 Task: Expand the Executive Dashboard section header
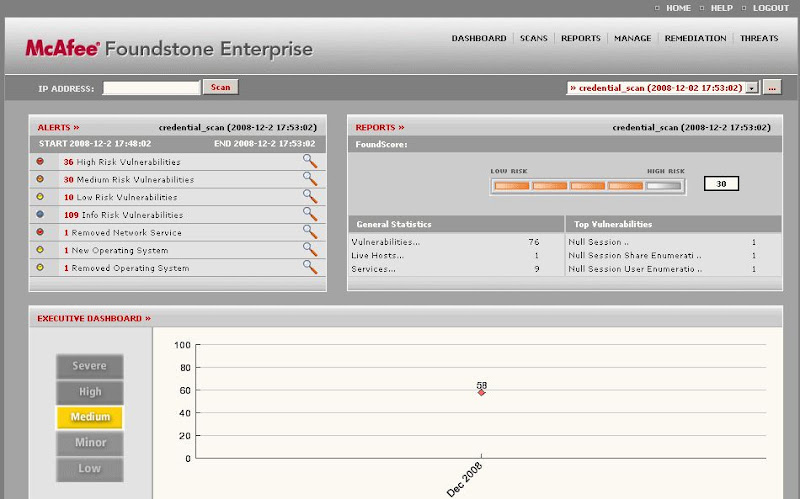93,318
